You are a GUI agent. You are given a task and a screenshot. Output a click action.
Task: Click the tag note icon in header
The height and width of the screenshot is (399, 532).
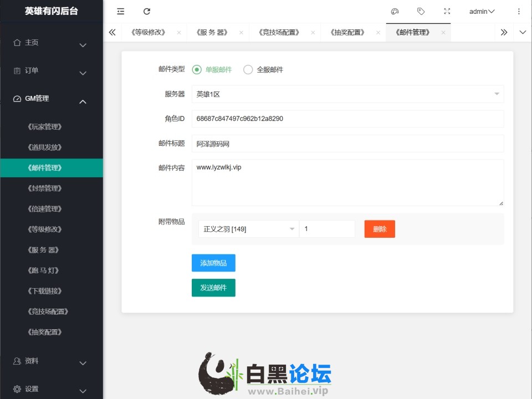click(x=421, y=12)
